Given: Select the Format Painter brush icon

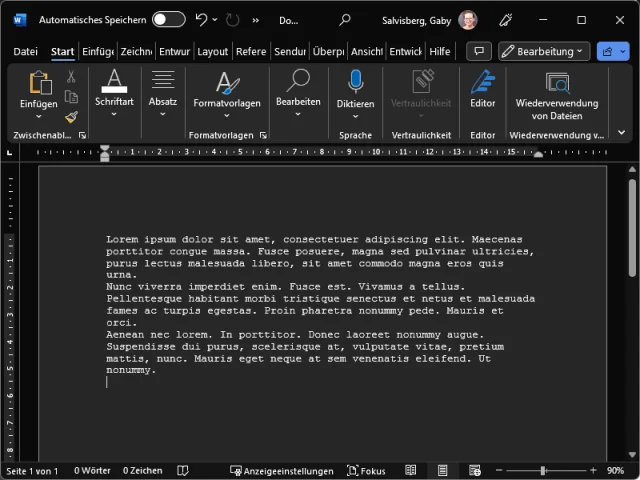Looking at the screenshot, I should [71, 117].
